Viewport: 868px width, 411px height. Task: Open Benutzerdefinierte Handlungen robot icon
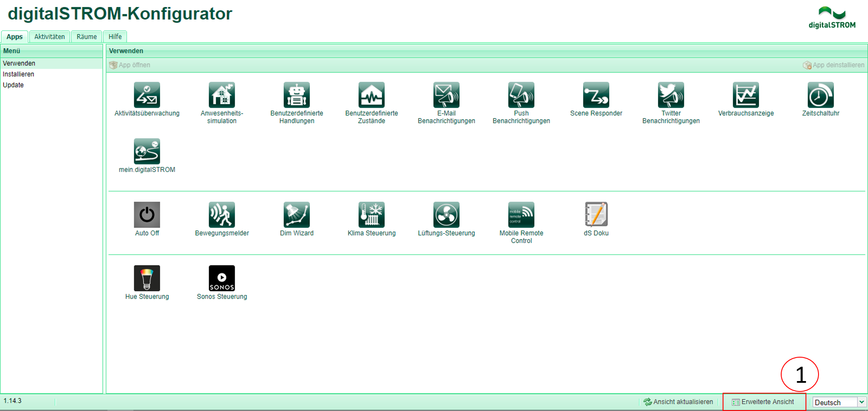click(x=296, y=95)
